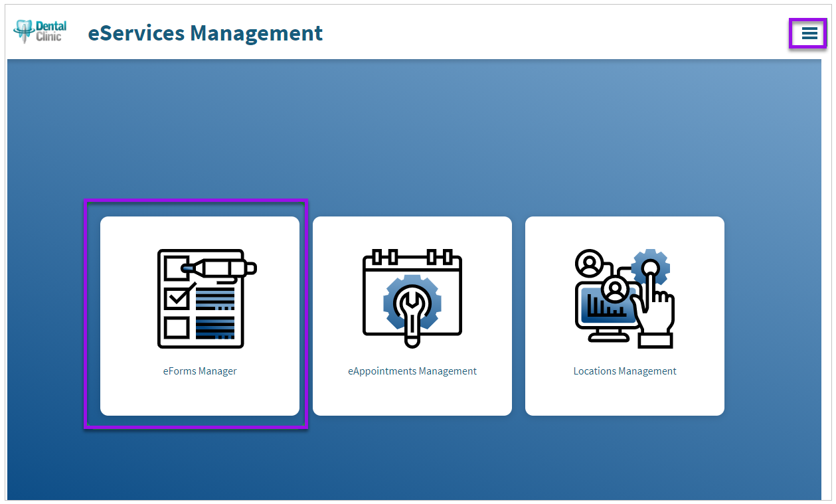Select the Locations Management label
This screenshot has height=504, width=836.
click(x=625, y=371)
